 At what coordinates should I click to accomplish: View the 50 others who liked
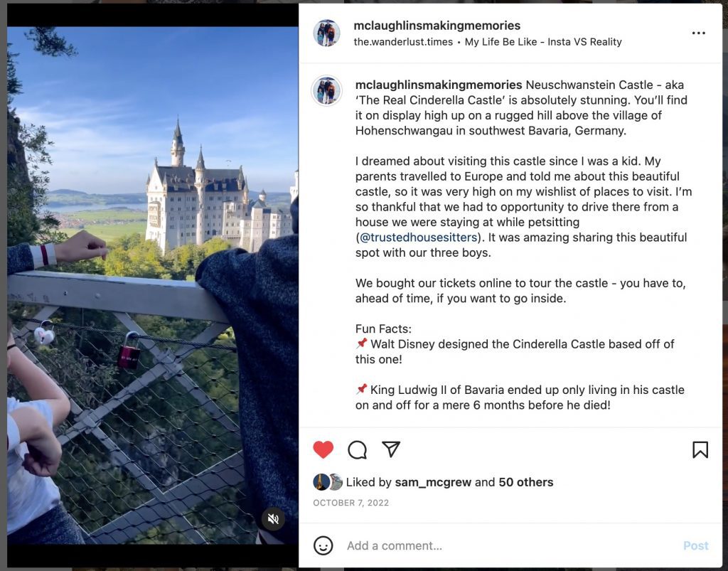tap(525, 482)
